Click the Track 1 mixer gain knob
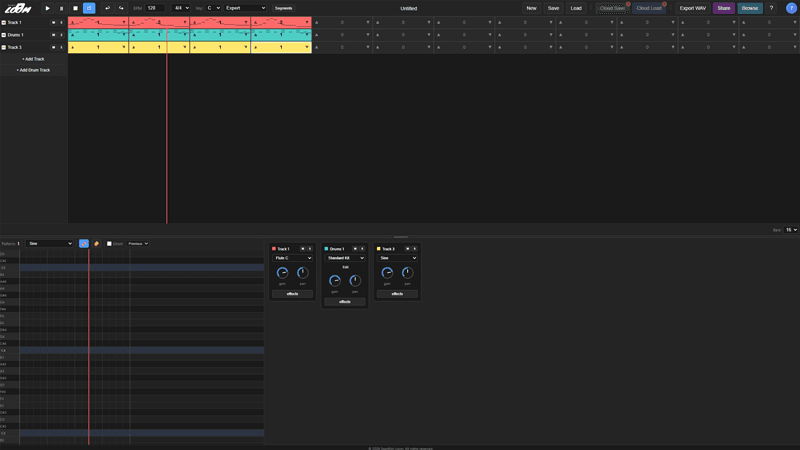 (282, 273)
